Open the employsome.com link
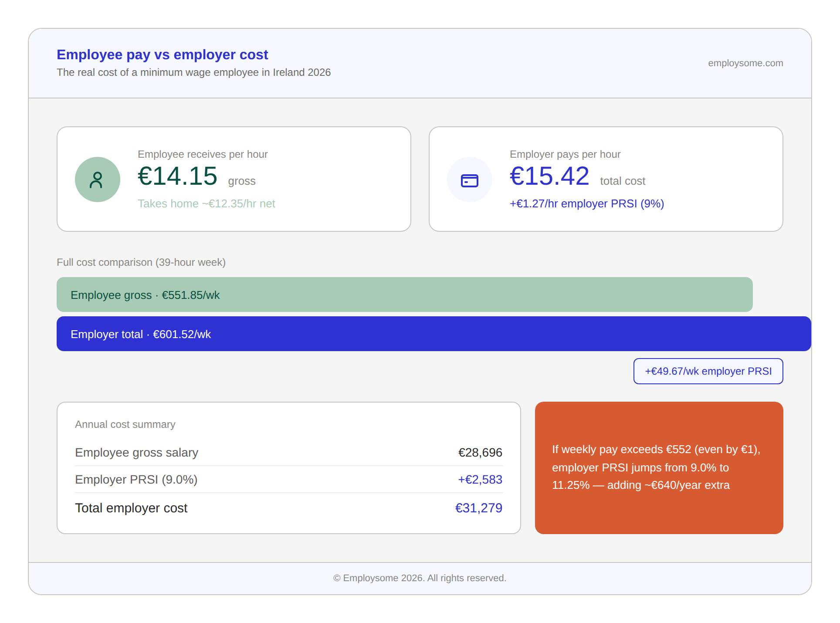Viewport: 840px width, 623px height. coord(745,63)
